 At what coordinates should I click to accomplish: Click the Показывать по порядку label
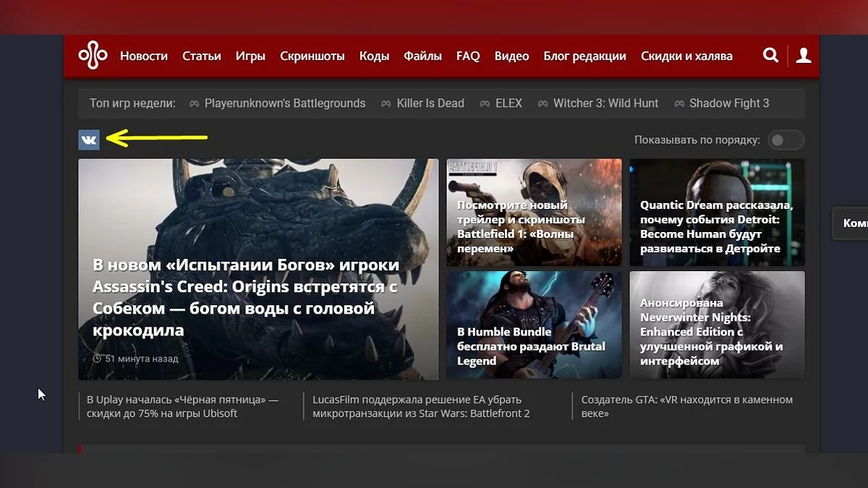(697, 140)
